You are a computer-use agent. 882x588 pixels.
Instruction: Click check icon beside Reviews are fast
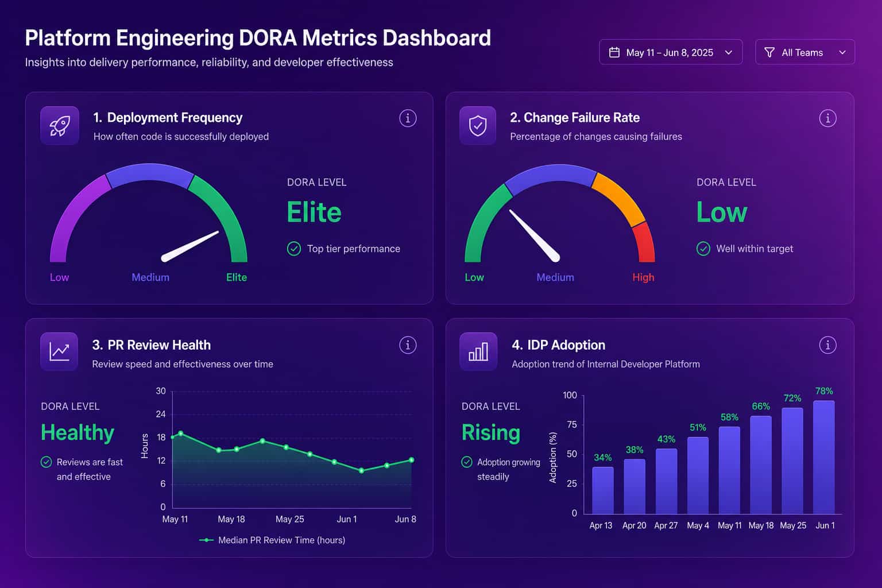tap(46, 462)
